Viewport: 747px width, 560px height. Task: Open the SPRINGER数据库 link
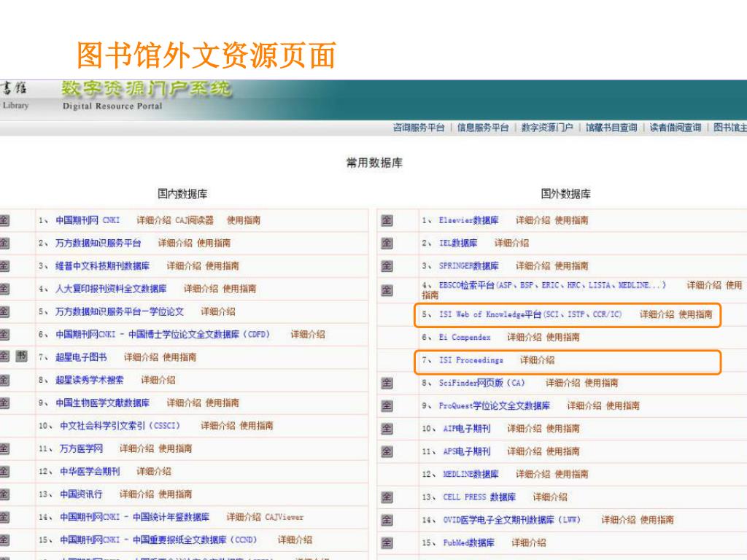pyautogui.click(x=469, y=265)
